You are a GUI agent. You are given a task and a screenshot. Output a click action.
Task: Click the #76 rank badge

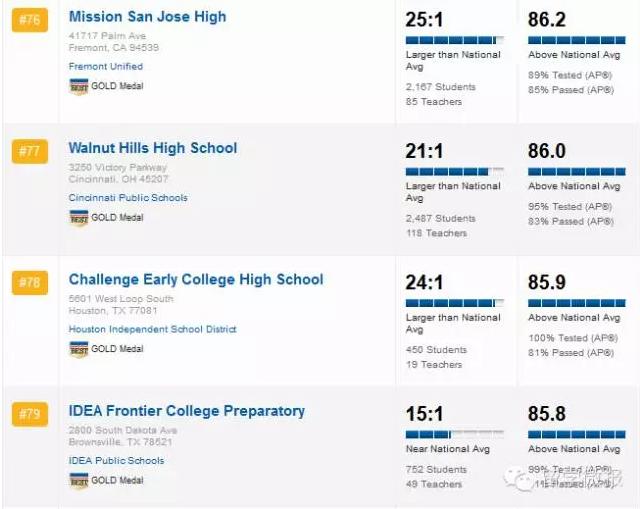point(29,20)
